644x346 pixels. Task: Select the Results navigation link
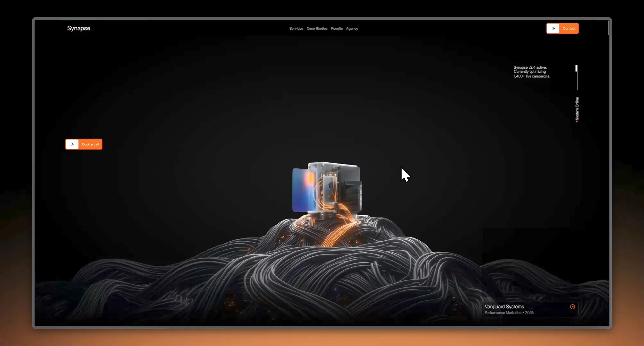point(337,29)
